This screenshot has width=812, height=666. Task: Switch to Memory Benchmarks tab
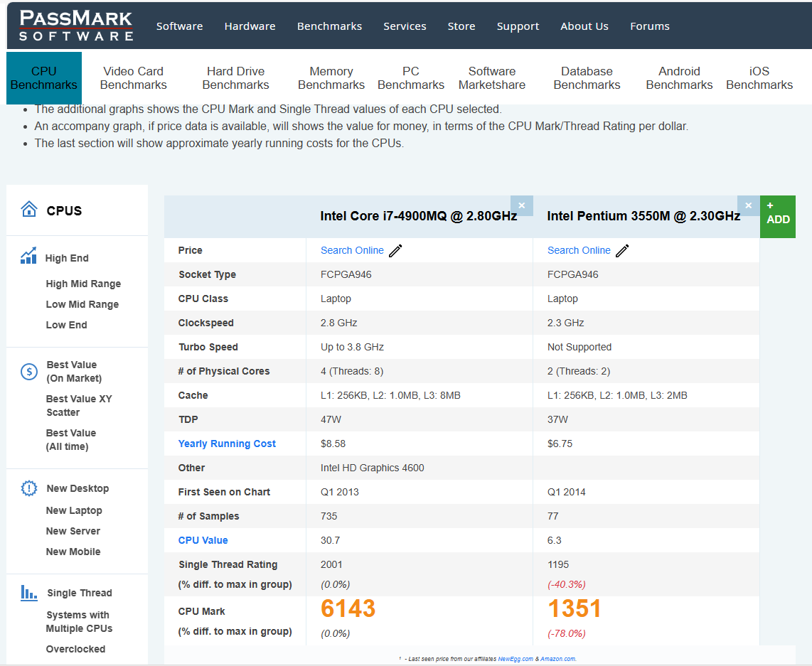coord(331,78)
